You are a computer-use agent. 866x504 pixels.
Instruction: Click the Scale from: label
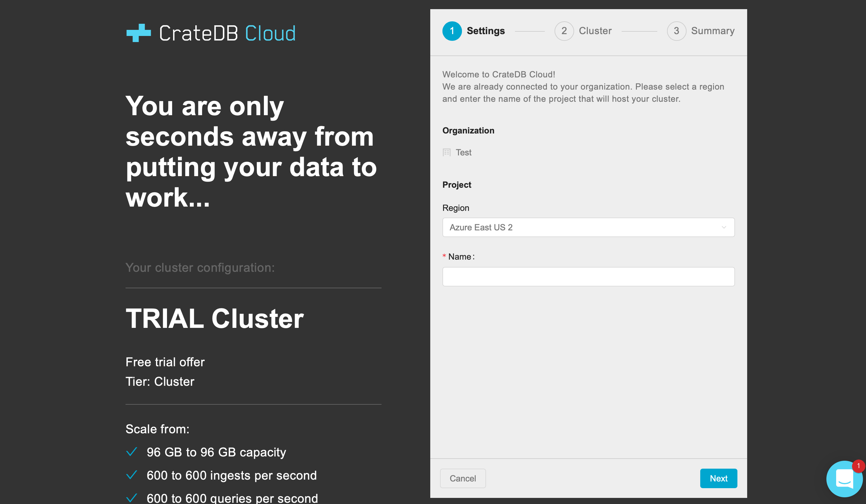158,429
